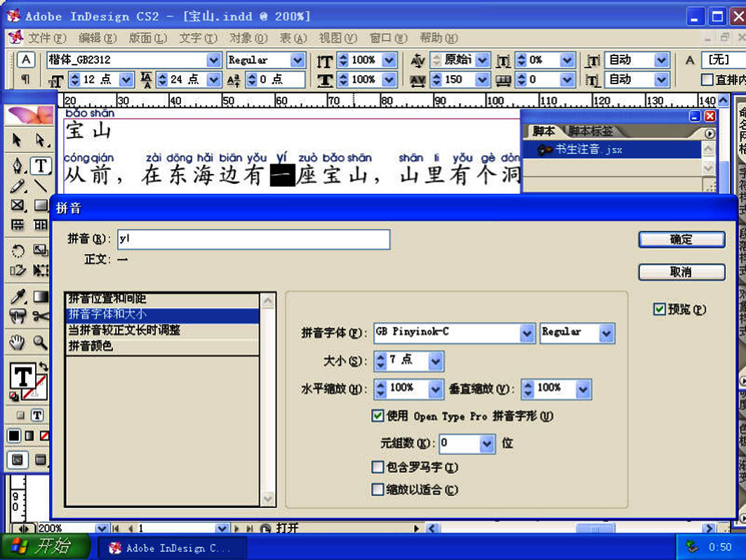Image resolution: width=746 pixels, height=560 pixels.
Task: Open the 12 点 font size dropdown
Action: pos(126,79)
